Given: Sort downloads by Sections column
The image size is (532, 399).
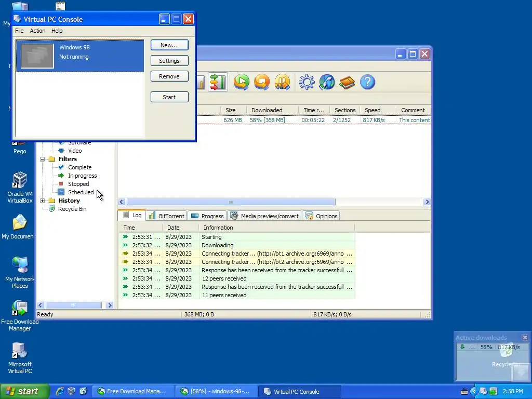Looking at the screenshot, I should point(345,110).
